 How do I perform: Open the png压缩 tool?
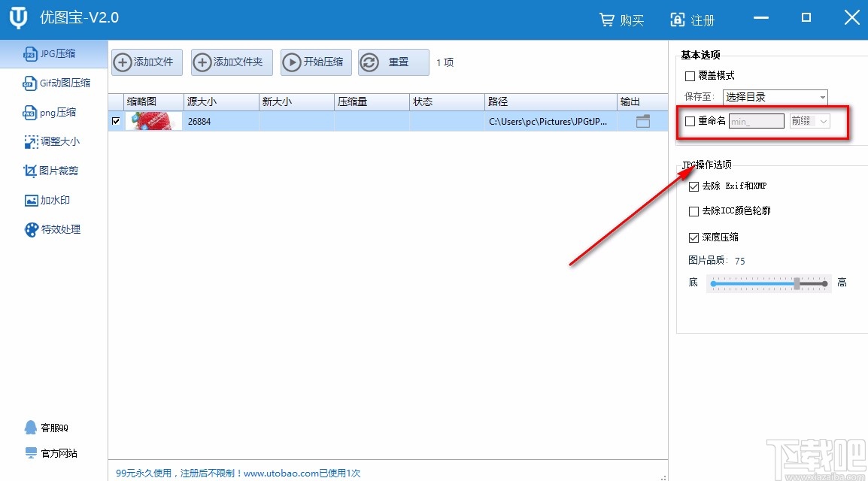[50, 112]
